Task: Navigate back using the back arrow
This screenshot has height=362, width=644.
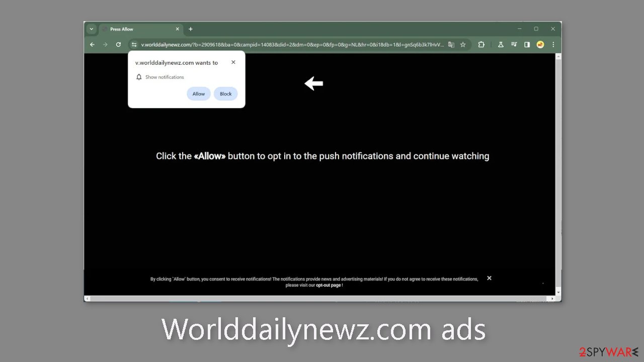Action: tap(92, 44)
